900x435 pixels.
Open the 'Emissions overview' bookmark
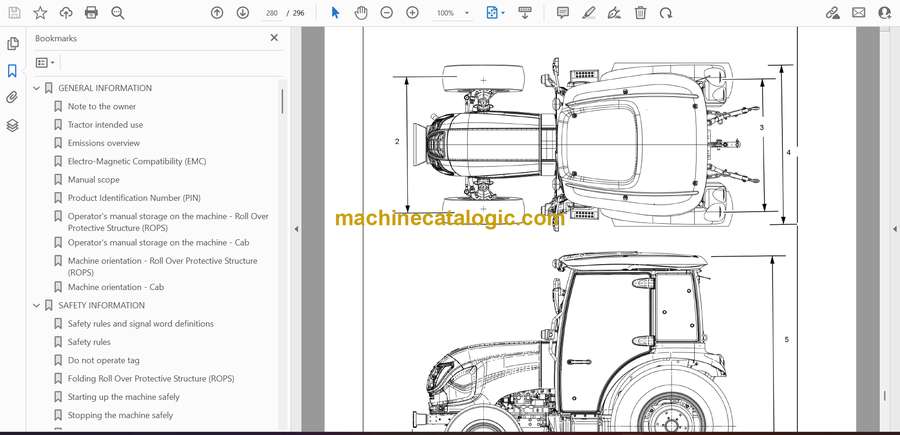[x=103, y=143]
